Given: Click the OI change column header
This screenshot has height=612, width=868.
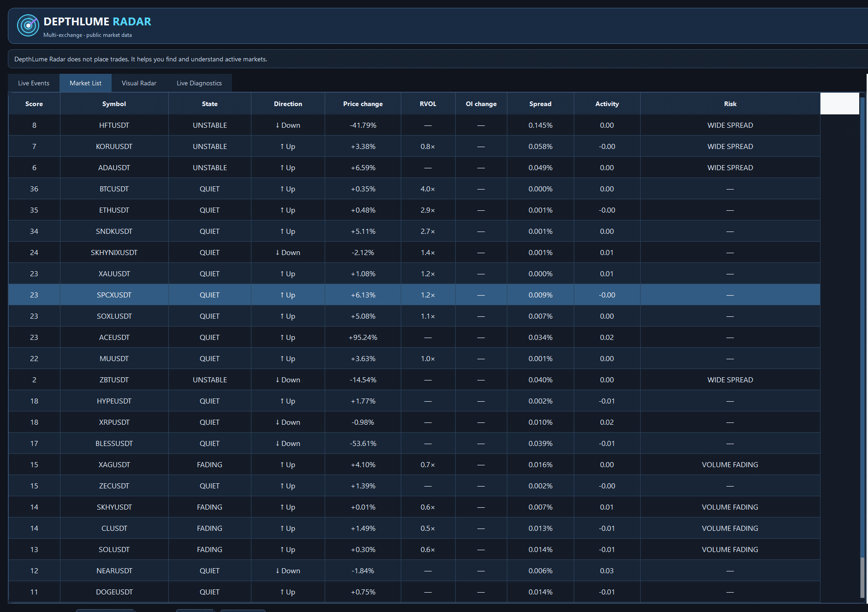Looking at the screenshot, I should tap(481, 104).
